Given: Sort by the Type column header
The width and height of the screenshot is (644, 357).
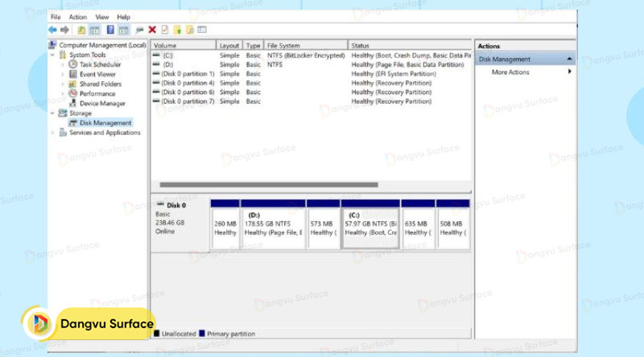Looking at the screenshot, I should [253, 45].
